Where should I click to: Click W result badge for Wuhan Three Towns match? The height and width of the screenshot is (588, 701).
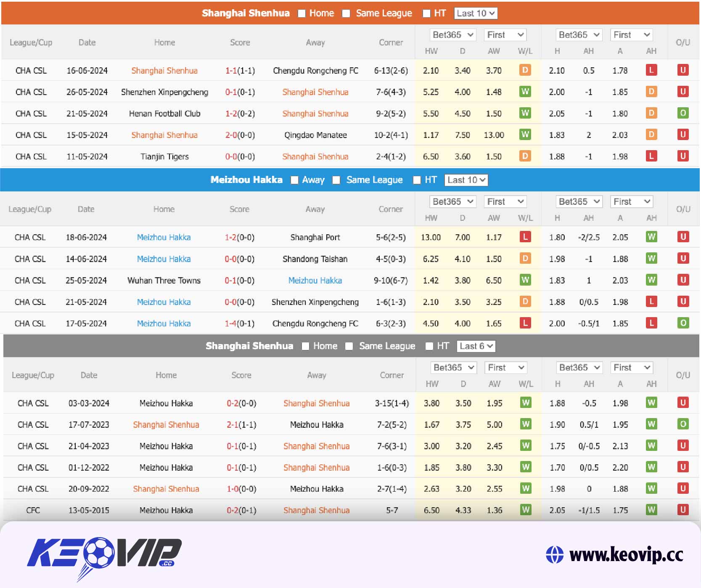coord(525,280)
